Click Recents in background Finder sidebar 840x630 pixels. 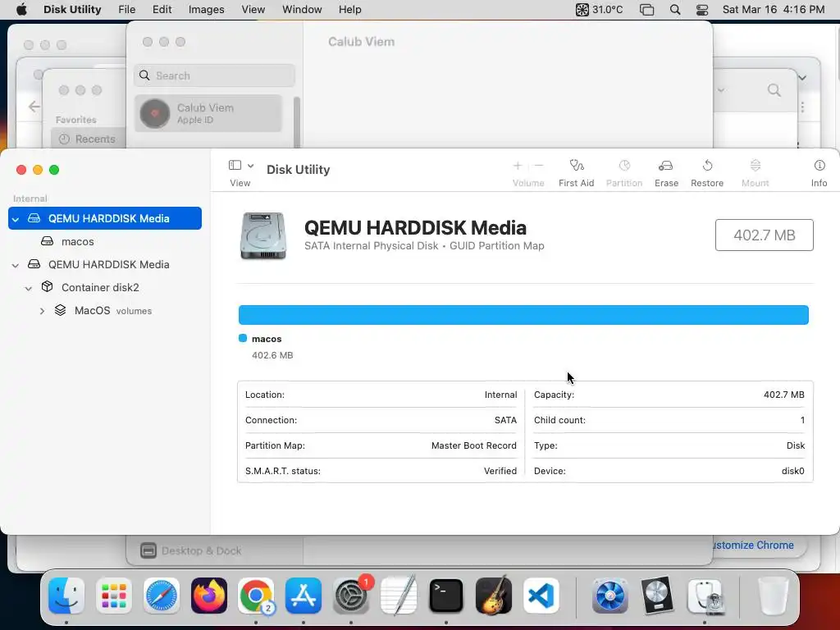[88, 139]
